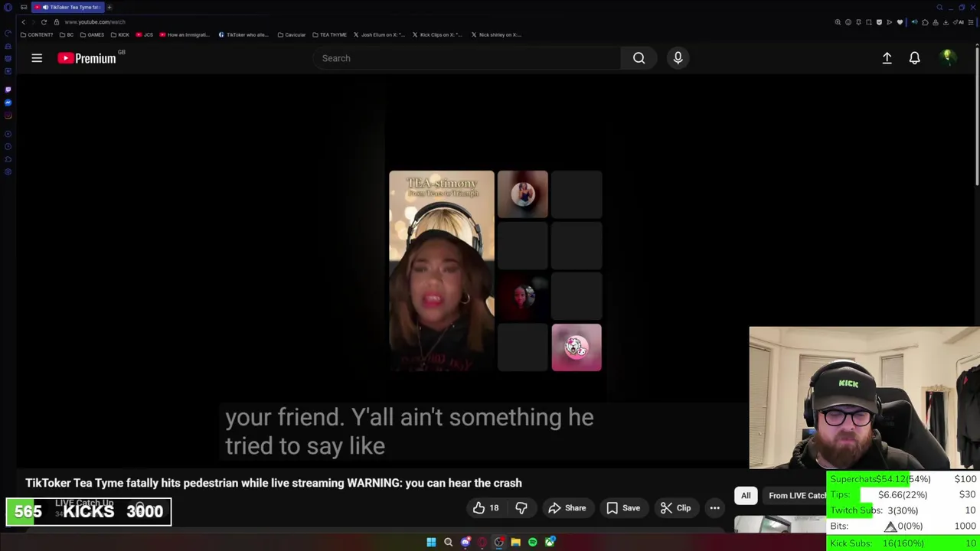The width and height of the screenshot is (980, 551).
Task: Click the browser zoom-in magnifier icon
Action: point(838,22)
